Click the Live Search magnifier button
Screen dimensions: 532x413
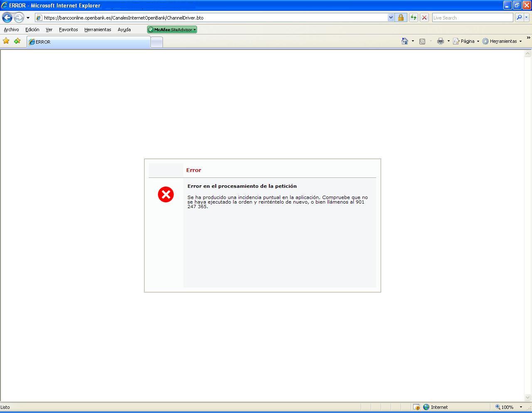(x=519, y=17)
